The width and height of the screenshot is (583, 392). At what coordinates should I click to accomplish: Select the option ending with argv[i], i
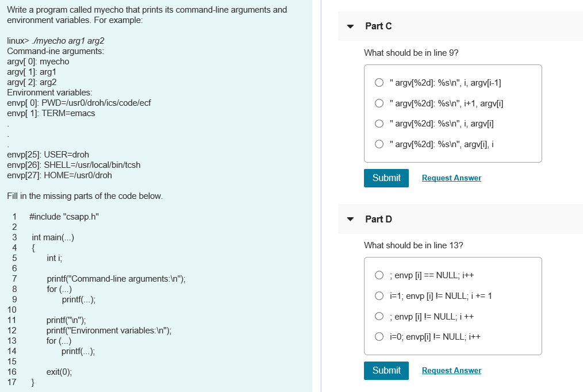click(x=379, y=144)
